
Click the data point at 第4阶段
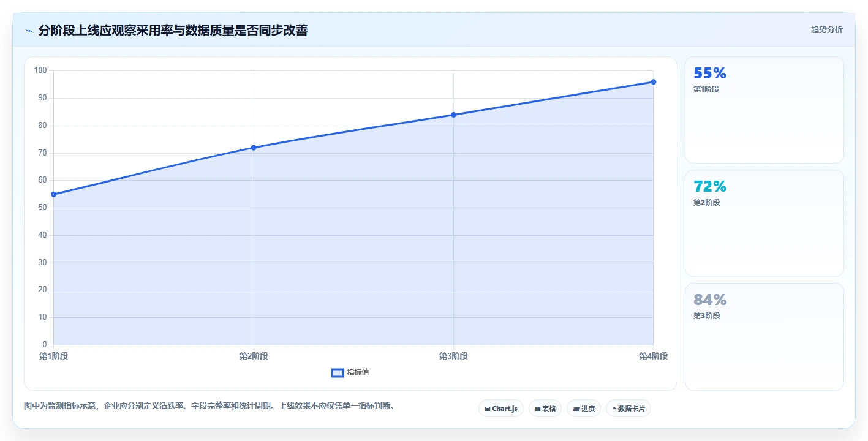[x=654, y=82]
